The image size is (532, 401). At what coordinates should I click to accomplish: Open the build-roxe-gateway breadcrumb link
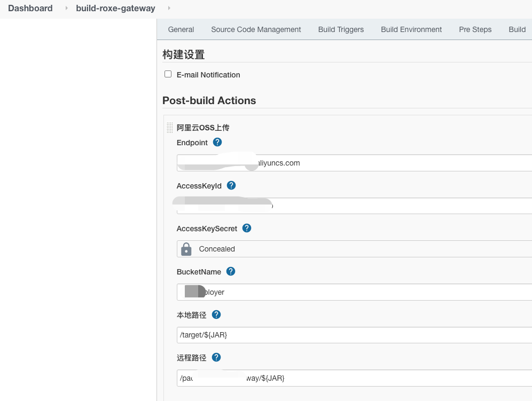point(115,8)
